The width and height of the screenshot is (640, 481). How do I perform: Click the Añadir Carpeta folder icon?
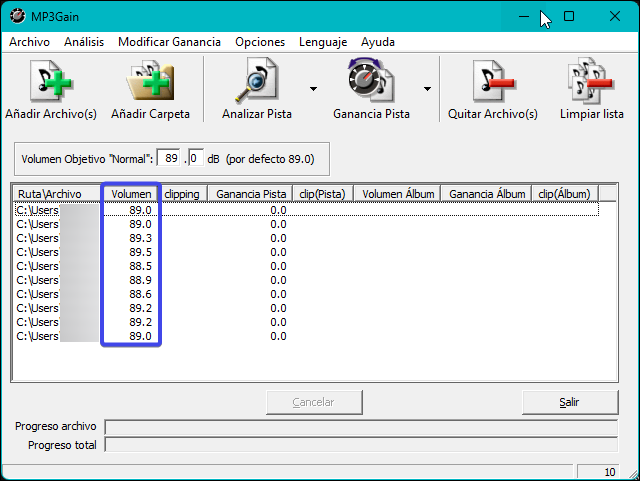[x=150, y=81]
